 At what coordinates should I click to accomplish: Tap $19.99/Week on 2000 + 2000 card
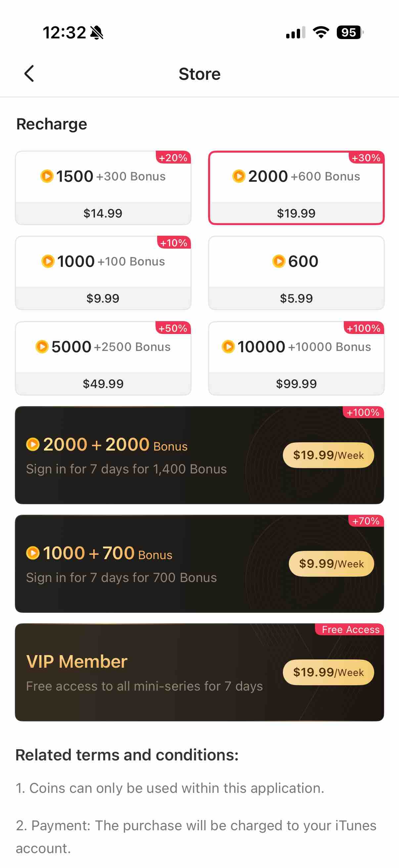[328, 455]
